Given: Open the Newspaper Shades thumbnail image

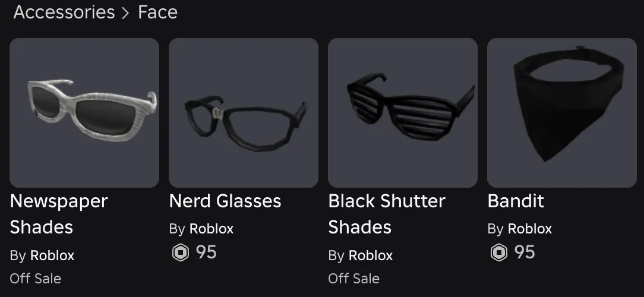Looking at the screenshot, I should coord(84,113).
